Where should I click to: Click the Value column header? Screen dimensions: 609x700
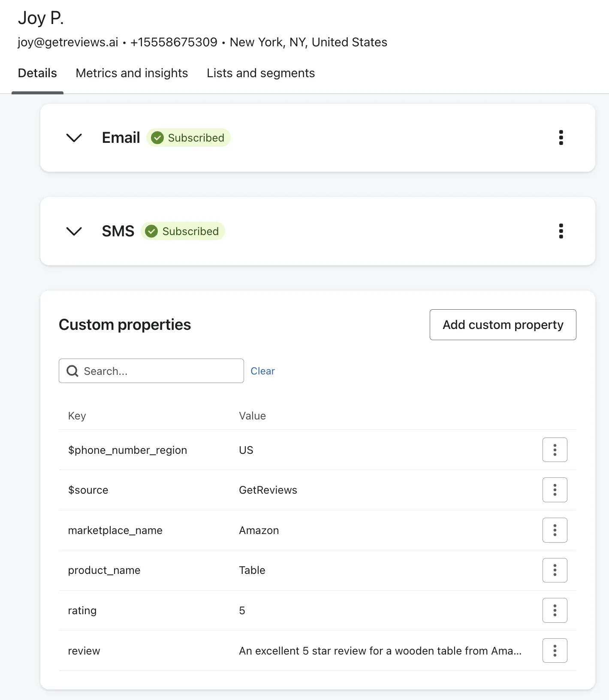252,416
